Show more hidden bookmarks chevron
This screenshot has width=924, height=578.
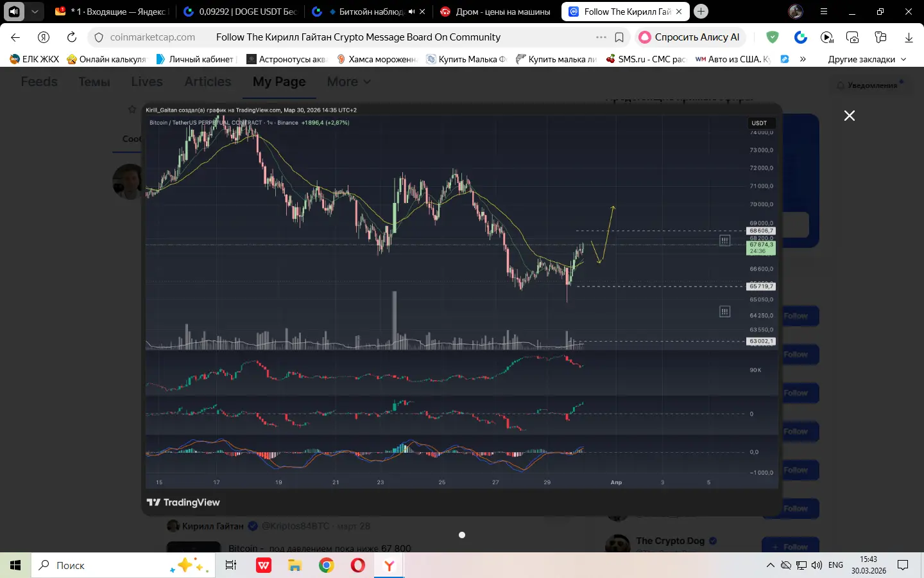(x=803, y=59)
